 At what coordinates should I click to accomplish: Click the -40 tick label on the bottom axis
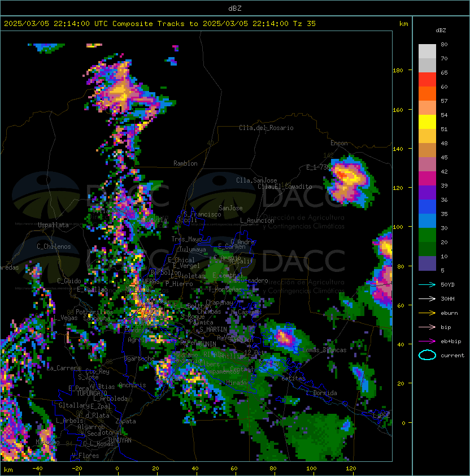coord(37,468)
